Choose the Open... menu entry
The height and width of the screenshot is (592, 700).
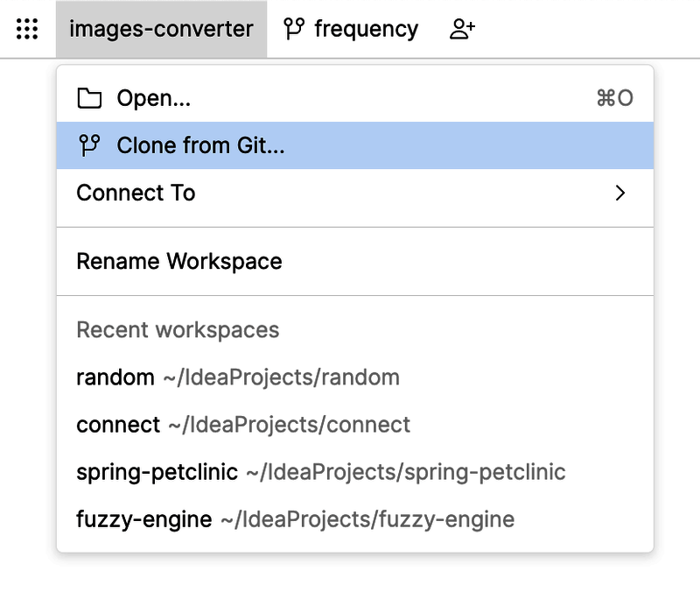[x=154, y=98]
